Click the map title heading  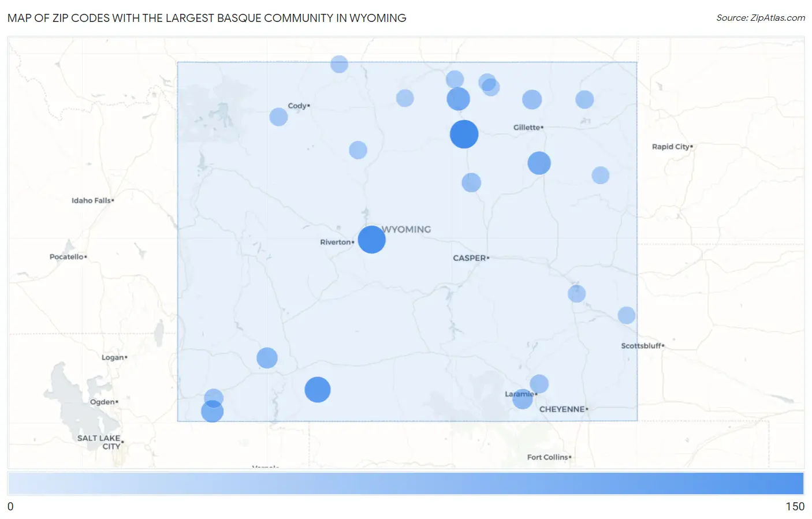207,18
